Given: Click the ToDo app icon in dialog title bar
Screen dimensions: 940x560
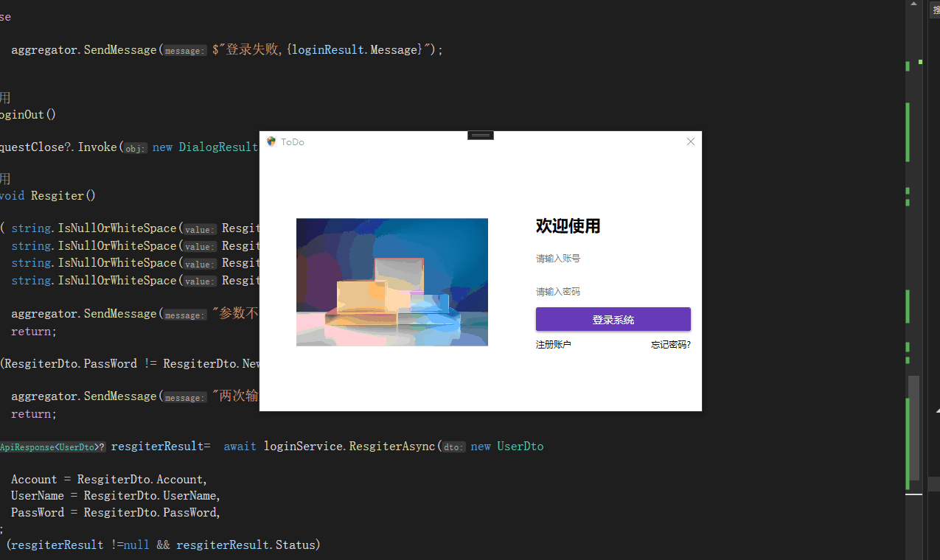Looking at the screenshot, I should 270,141.
